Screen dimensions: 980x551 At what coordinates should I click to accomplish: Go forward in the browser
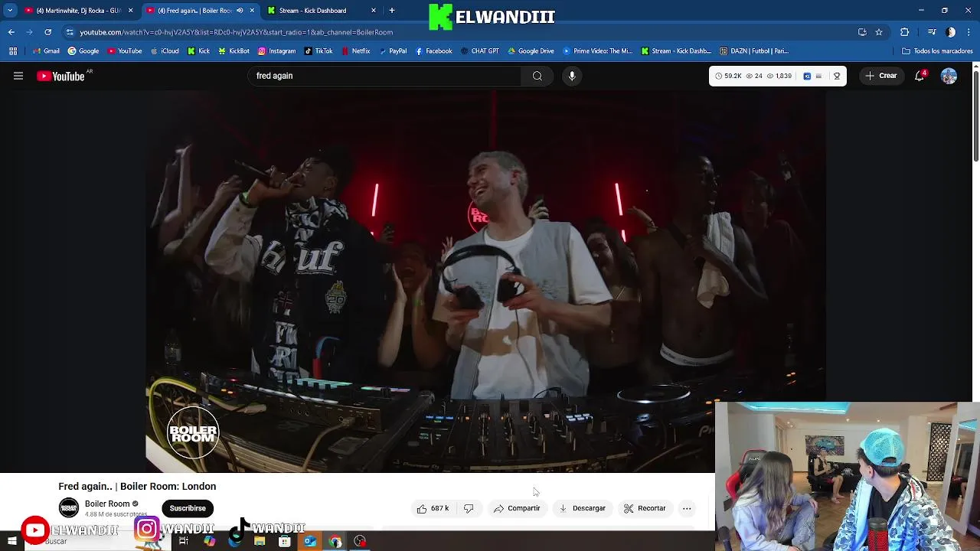point(29,32)
